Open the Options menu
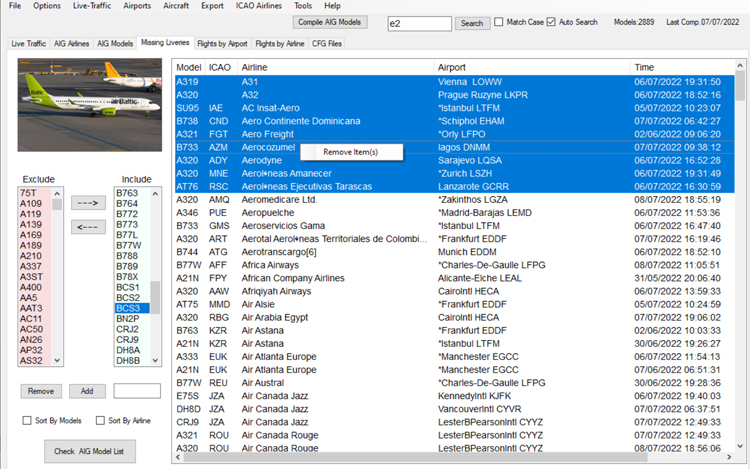The image size is (750, 469). (x=47, y=6)
